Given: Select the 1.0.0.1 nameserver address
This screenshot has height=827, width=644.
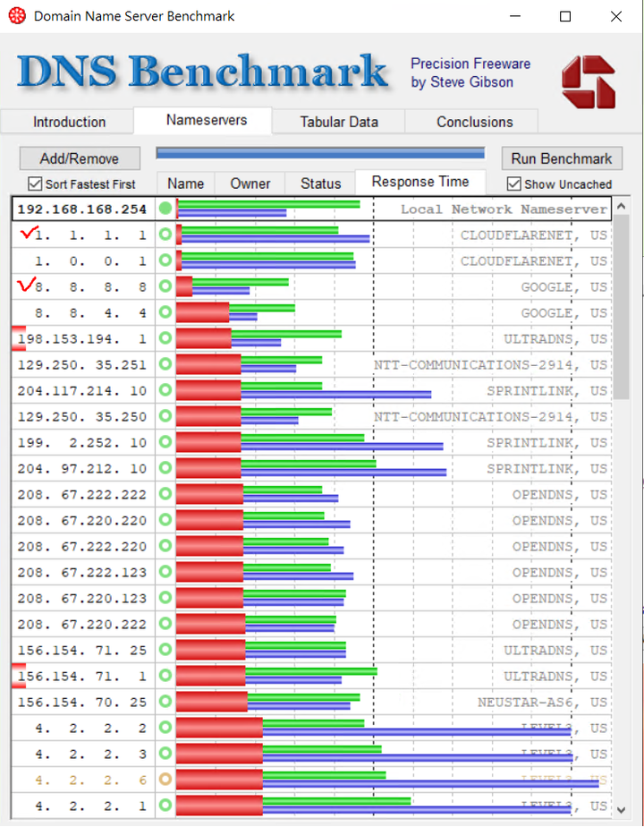Looking at the screenshot, I should coord(90,261).
